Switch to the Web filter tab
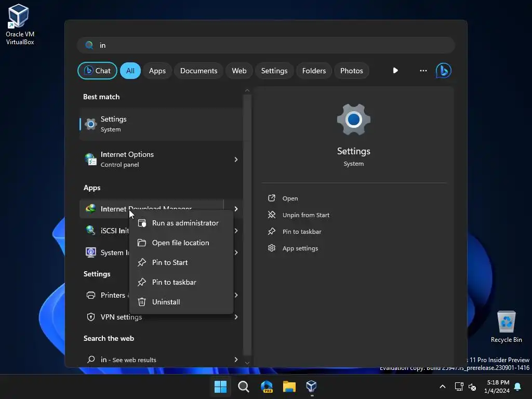The image size is (532, 399). (239, 71)
